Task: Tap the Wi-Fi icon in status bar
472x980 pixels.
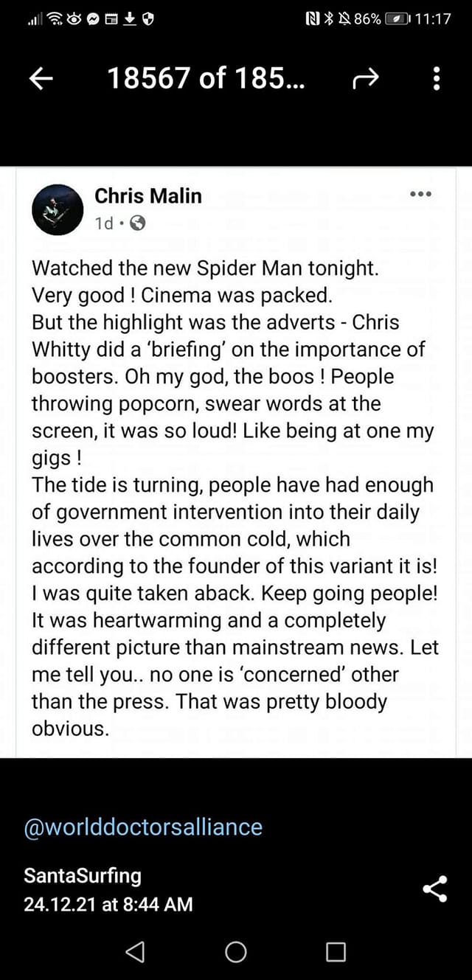Action: tap(56, 19)
